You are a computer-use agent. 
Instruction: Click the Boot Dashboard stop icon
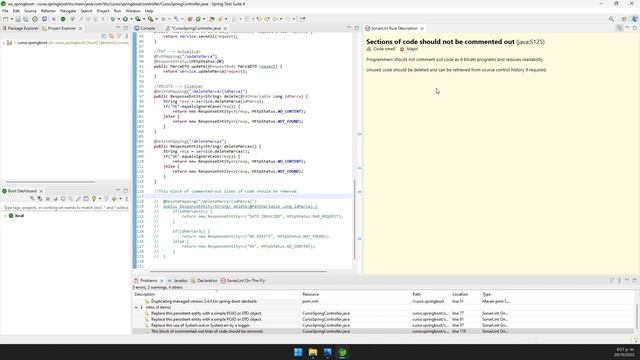coord(47,199)
